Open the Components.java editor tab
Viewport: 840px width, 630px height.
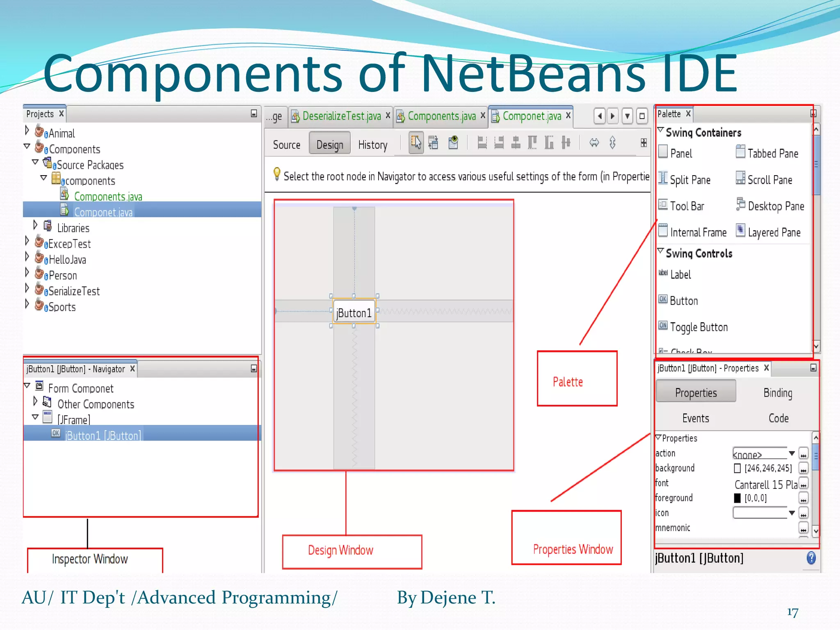(441, 116)
